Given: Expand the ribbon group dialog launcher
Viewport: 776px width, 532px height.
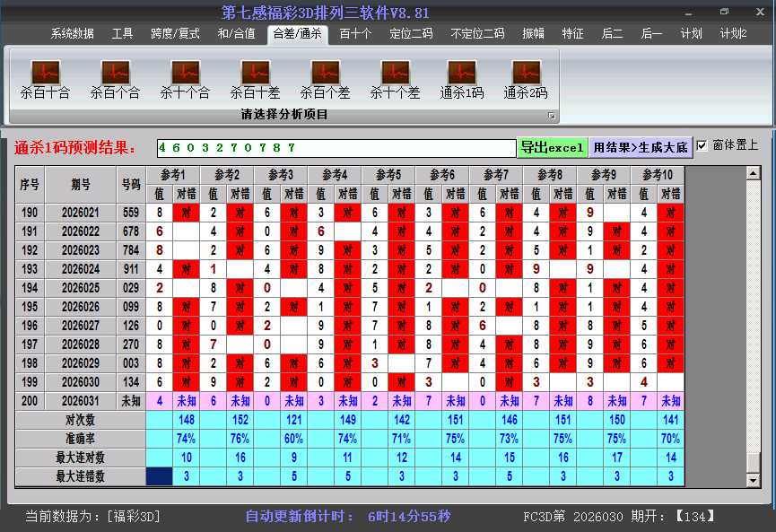Looking at the screenshot, I should (x=552, y=116).
